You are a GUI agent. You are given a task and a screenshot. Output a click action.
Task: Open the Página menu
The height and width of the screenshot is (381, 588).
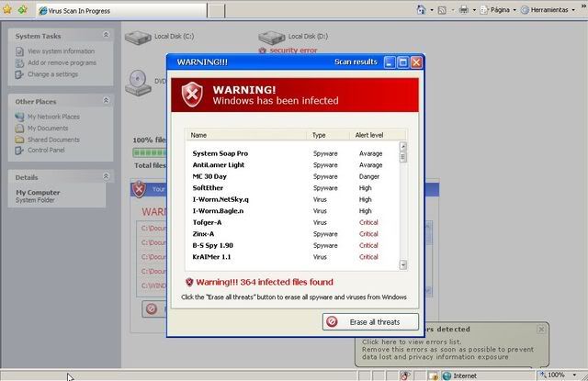498,10
